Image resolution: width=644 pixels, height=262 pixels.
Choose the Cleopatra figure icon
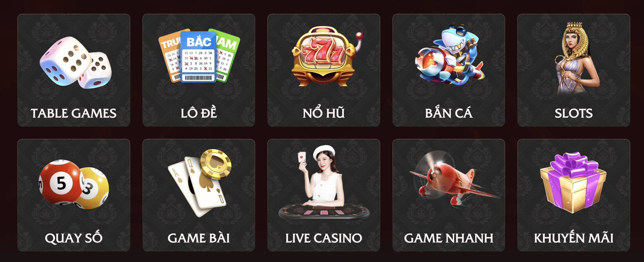576,58
